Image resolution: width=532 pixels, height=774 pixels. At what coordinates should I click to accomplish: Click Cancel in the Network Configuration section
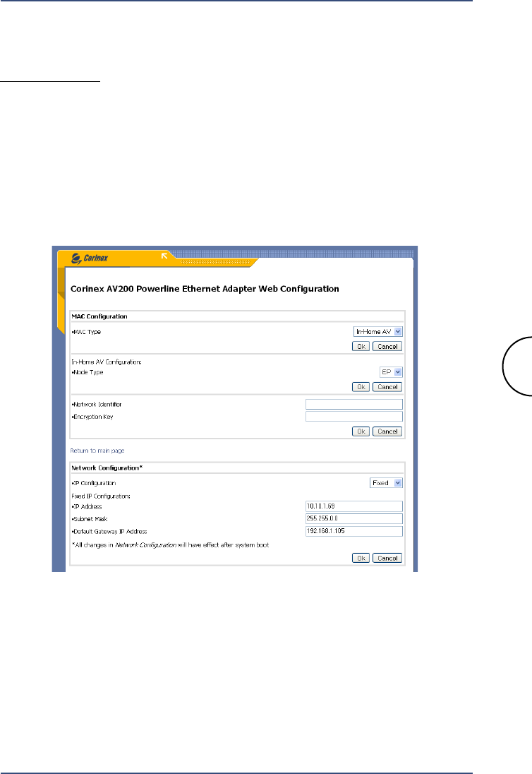pos(387,559)
